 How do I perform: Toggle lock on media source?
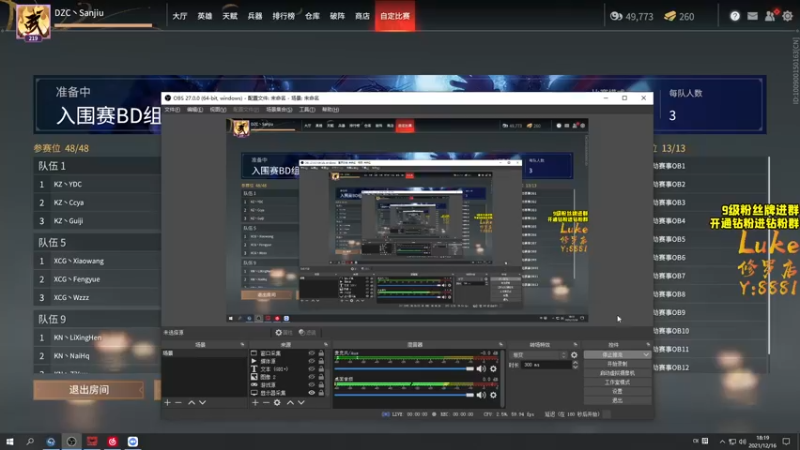(321, 361)
